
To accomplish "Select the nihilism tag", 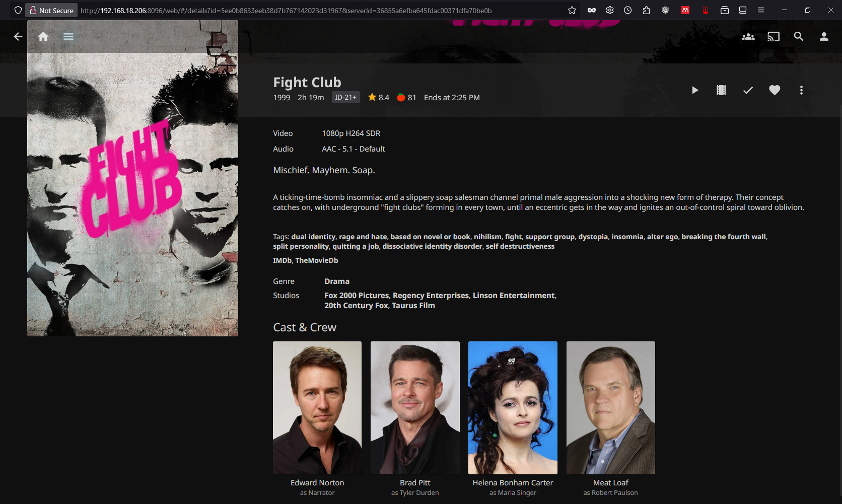I will (x=487, y=237).
